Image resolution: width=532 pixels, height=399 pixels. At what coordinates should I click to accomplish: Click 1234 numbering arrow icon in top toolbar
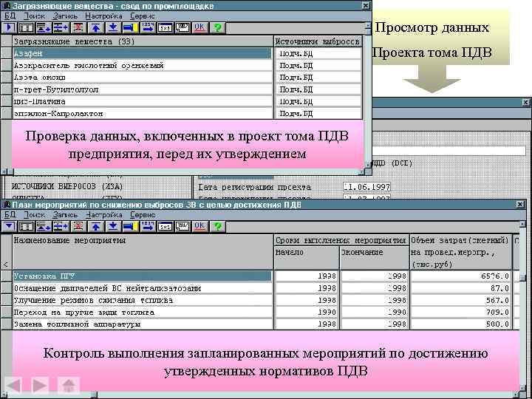(148, 27)
